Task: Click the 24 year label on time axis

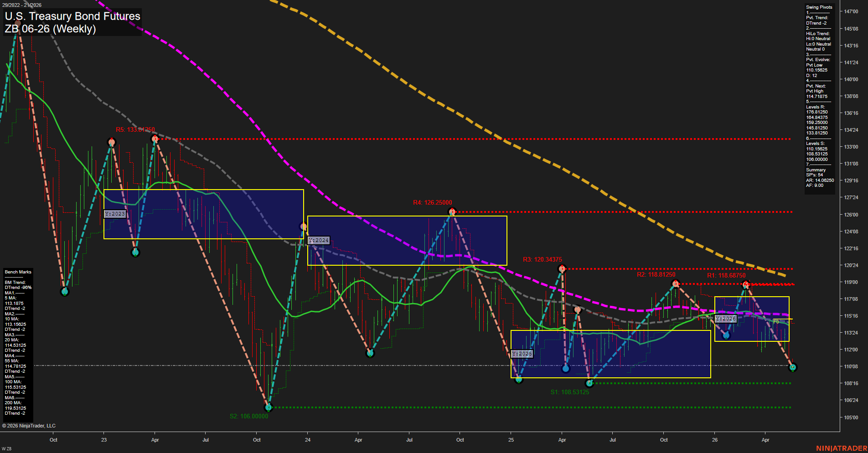Action: click(x=308, y=440)
